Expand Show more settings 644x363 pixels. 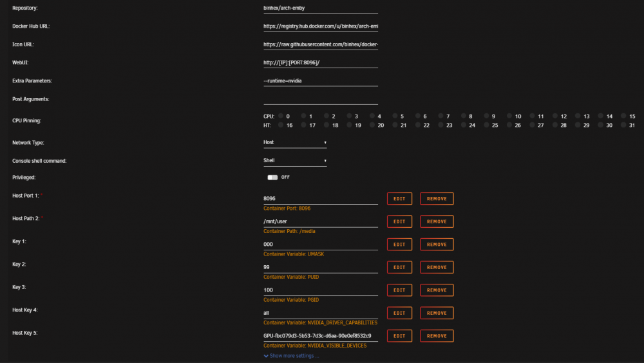tap(291, 356)
